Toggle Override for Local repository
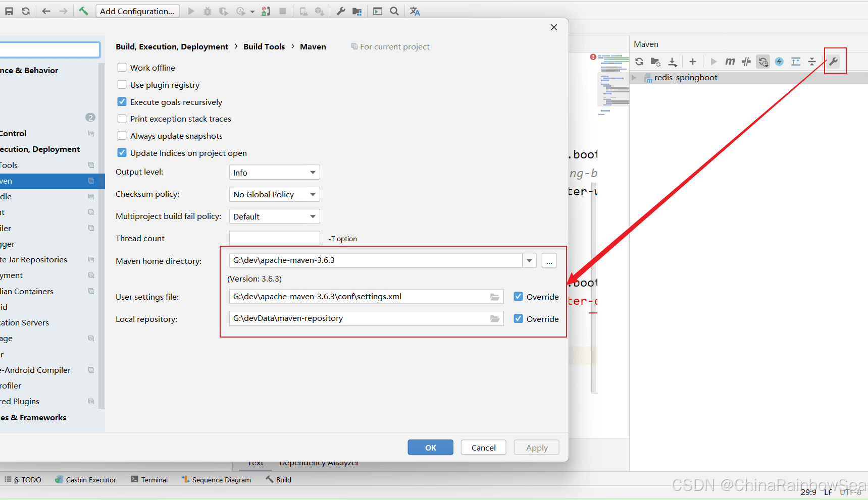Viewport: 868px width, 500px height. 518,318
